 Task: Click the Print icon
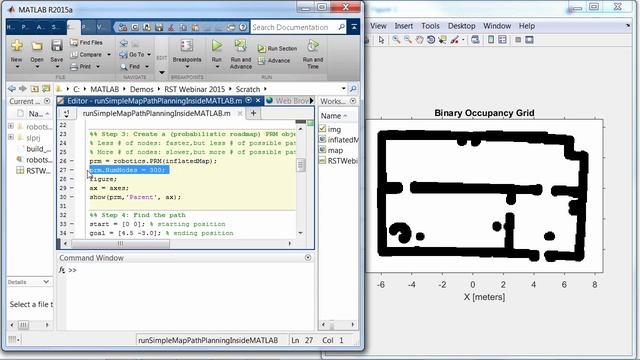[x=74, y=67]
